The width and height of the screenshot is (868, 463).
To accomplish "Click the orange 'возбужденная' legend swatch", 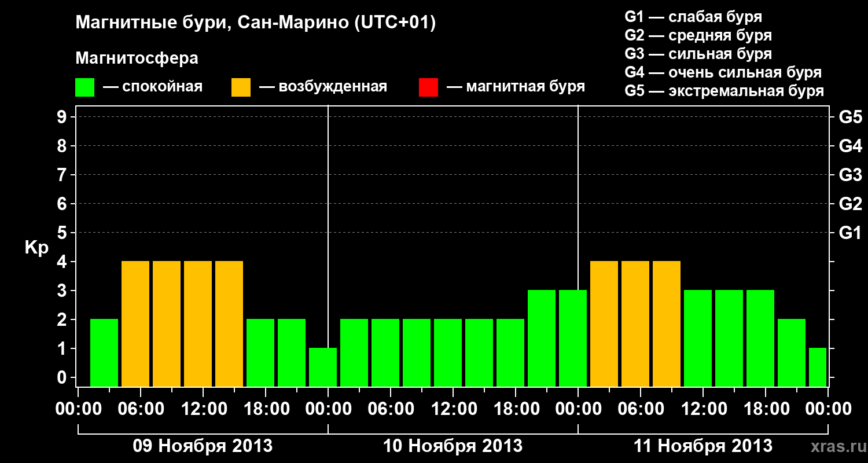I will 241,87.
